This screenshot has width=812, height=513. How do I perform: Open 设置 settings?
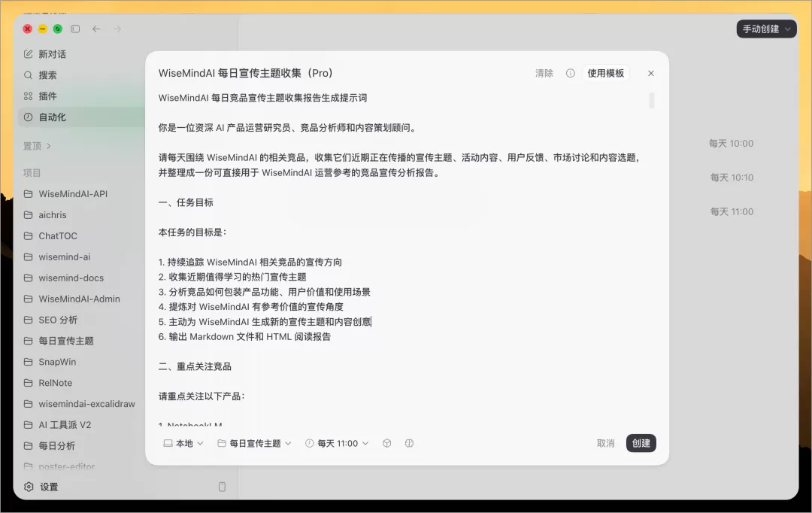point(41,487)
